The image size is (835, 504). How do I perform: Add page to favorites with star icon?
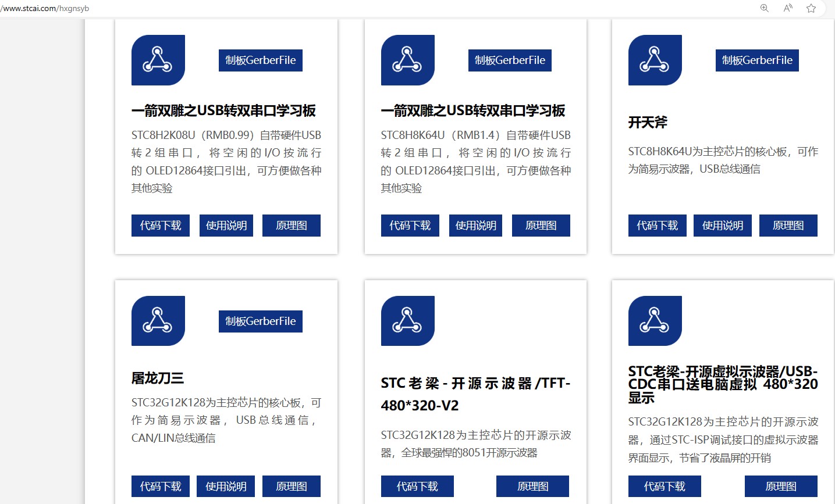point(811,8)
